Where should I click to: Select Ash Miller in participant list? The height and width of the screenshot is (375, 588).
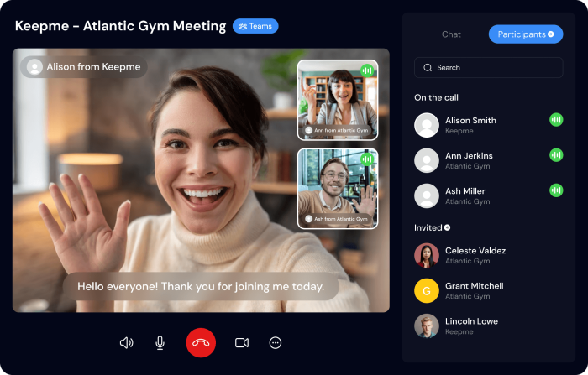point(489,195)
